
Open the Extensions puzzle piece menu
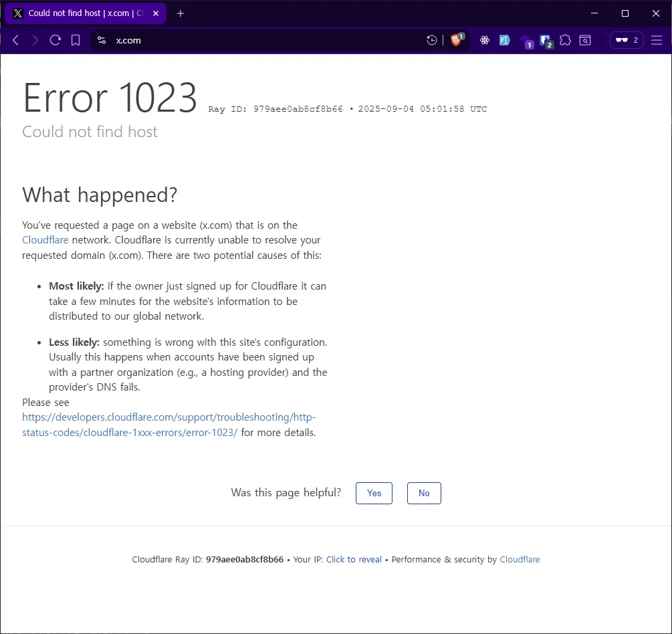pos(565,40)
